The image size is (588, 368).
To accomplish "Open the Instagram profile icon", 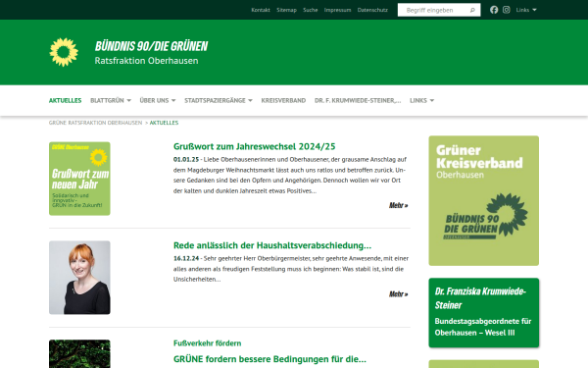I will [x=507, y=10].
